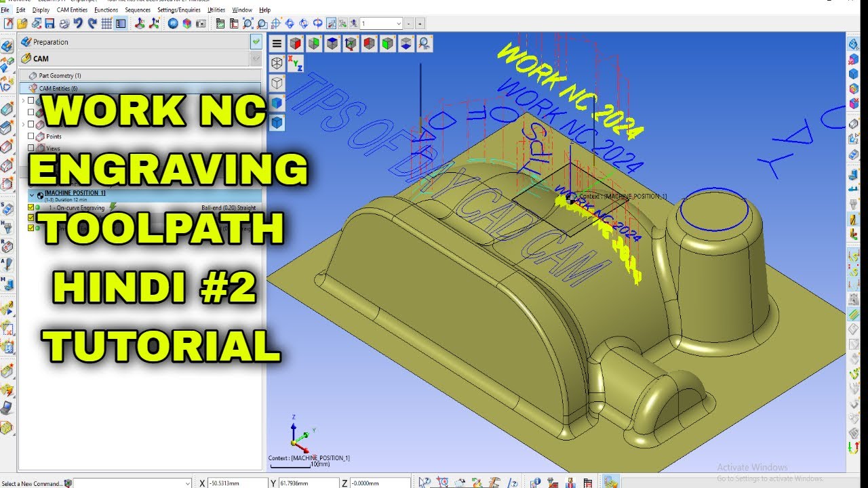Open the numeric '1' combo box dropdown
This screenshot has width=868, height=488.
[x=399, y=24]
